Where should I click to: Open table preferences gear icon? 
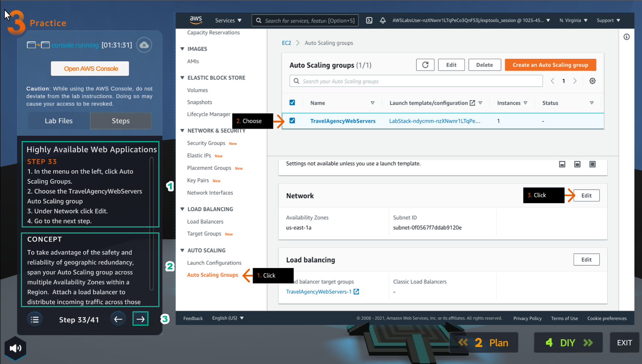(x=592, y=81)
